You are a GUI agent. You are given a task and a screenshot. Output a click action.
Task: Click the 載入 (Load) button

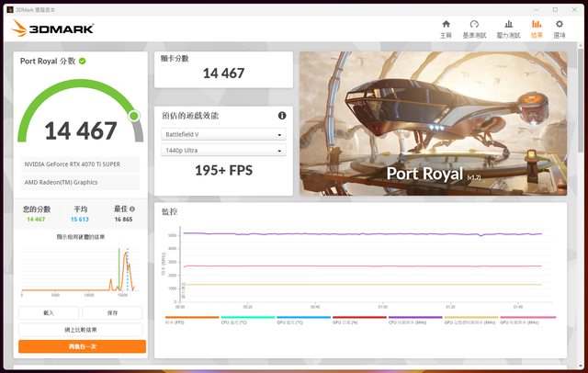point(48,312)
